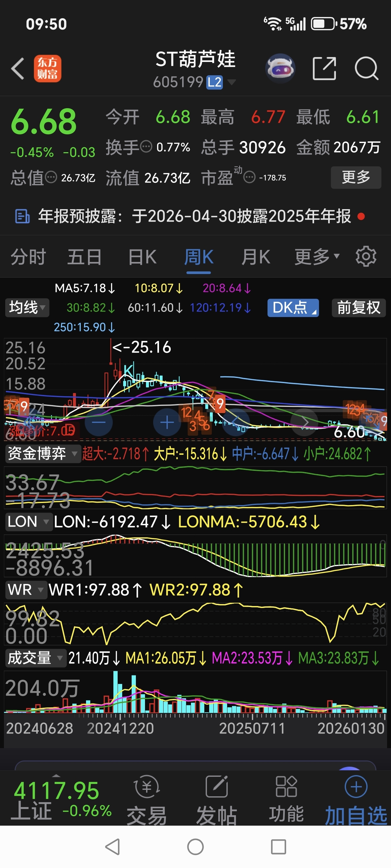This screenshot has height=868, width=391.
Task: Toggle the DK点 indicator
Action: tap(293, 308)
